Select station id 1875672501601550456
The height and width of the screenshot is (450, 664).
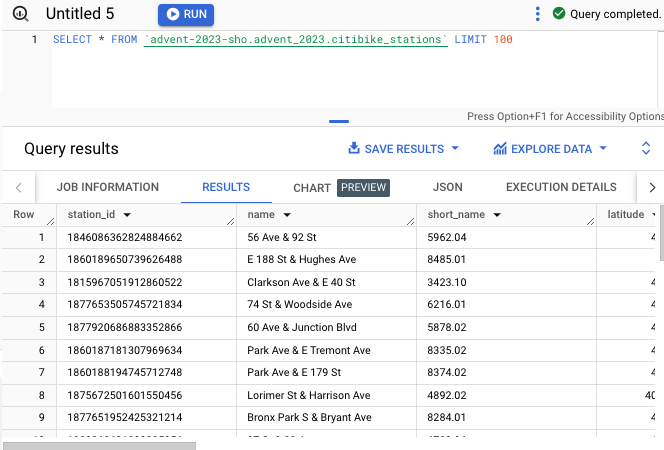pos(124,395)
